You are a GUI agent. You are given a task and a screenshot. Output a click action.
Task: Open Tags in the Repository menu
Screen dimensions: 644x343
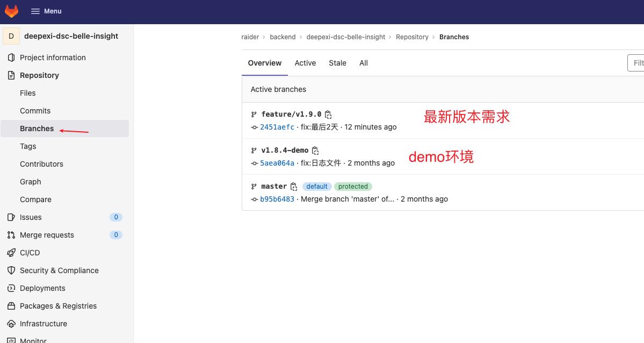click(28, 146)
